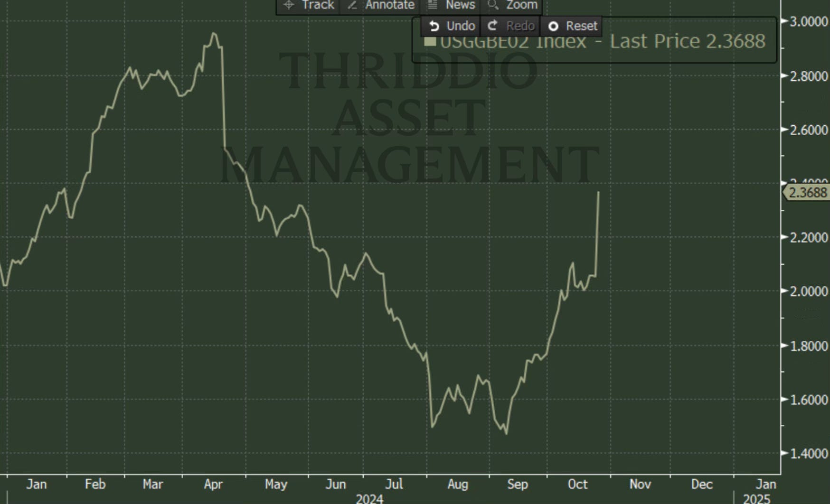This screenshot has height=504, width=830.
Task: Click the Reset button text
Action: pos(582,26)
